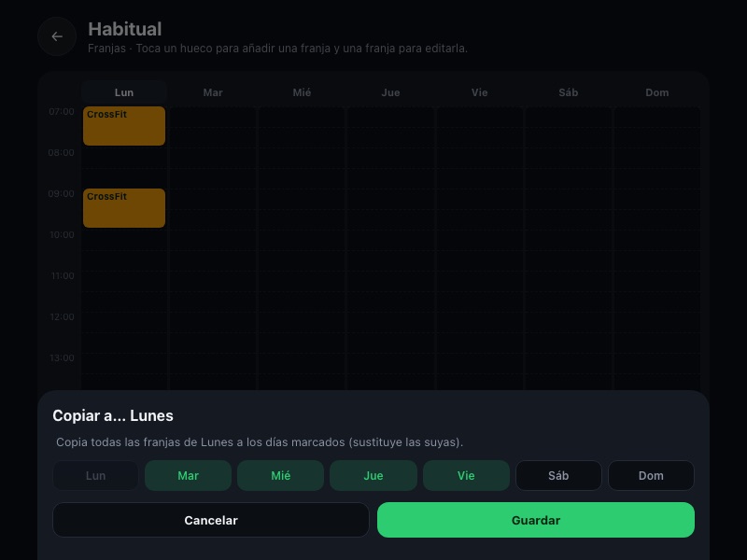Click the 11:00 time label
This screenshot has height=560, width=747.
pos(63,275)
